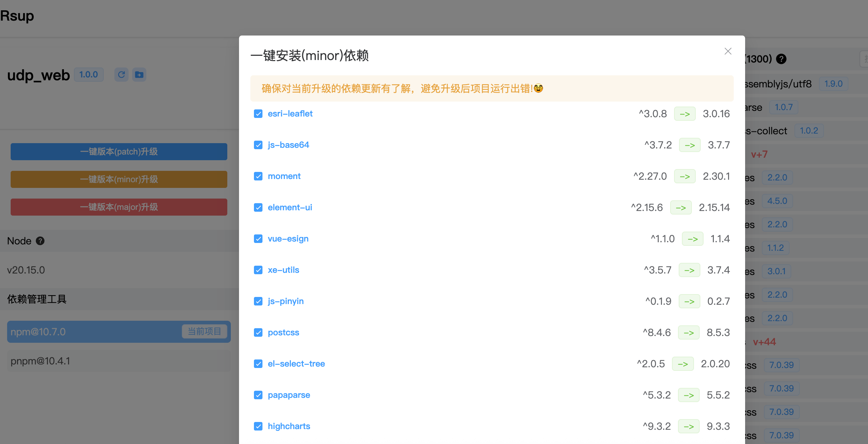Click the open folder icon beside version 1.0.0
868x444 pixels.
pos(139,75)
